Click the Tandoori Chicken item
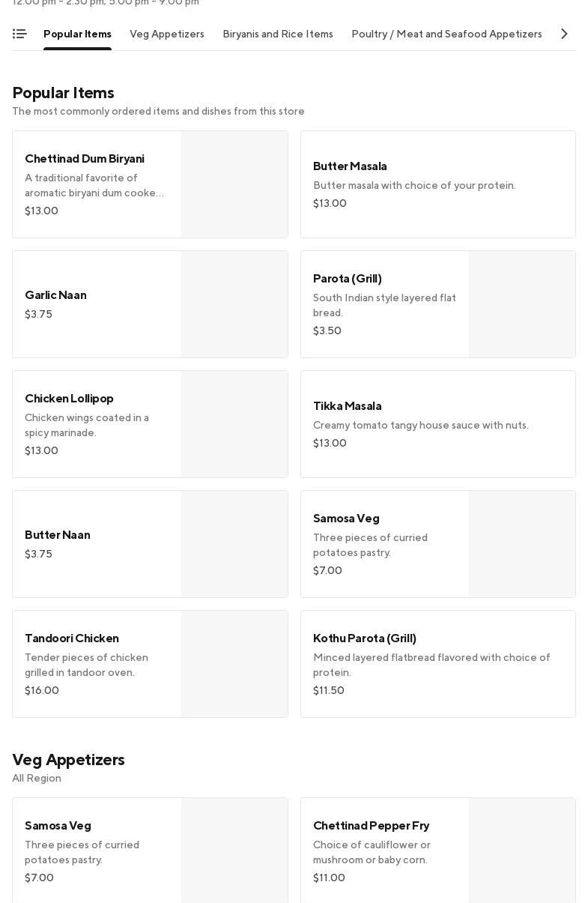The width and height of the screenshot is (588, 903). 96,664
